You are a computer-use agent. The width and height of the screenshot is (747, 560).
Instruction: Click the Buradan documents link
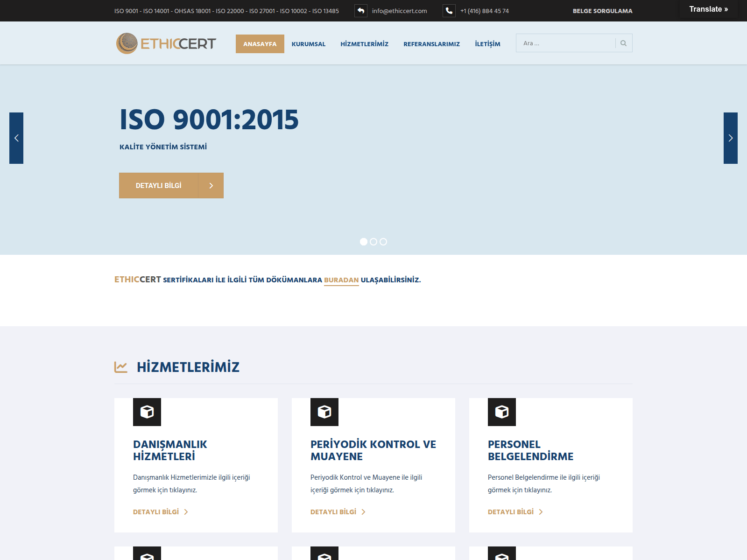pos(341,280)
